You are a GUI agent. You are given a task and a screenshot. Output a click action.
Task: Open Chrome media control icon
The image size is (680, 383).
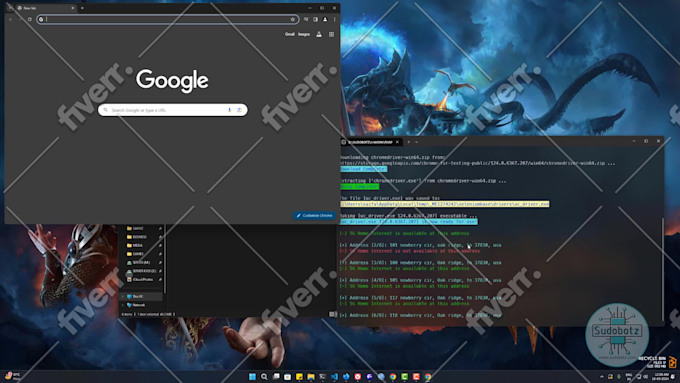coord(306,19)
